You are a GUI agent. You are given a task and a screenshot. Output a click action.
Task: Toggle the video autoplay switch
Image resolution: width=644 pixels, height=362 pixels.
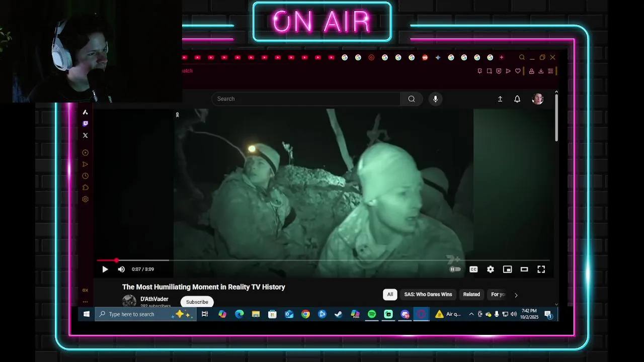click(455, 269)
